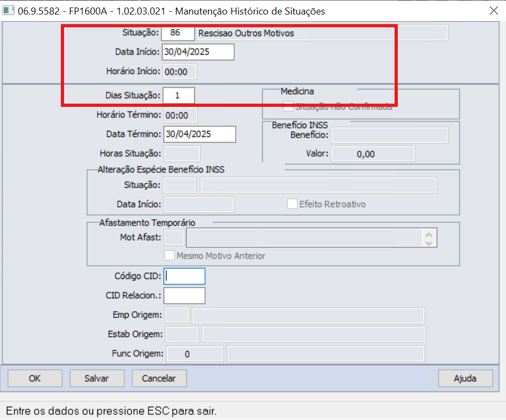This screenshot has height=420, width=506.
Task: Click the Mot Afast up arrow
Action: pyautogui.click(x=429, y=234)
